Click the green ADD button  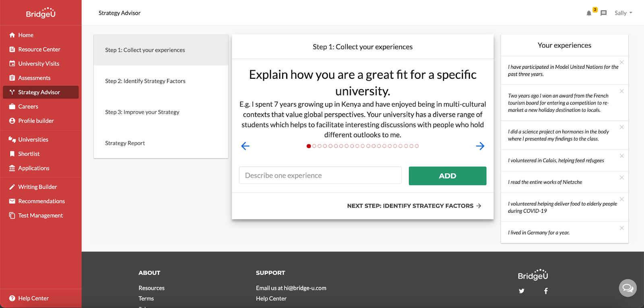click(448, 176)
